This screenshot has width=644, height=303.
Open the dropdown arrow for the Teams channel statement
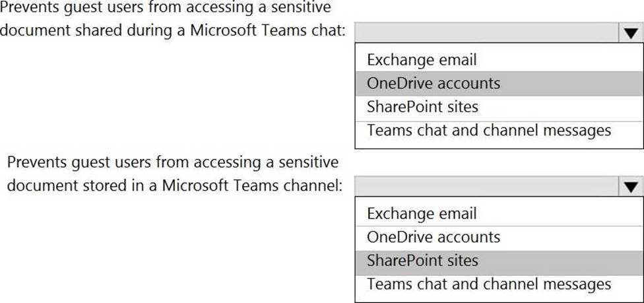(x=631, y=187)
